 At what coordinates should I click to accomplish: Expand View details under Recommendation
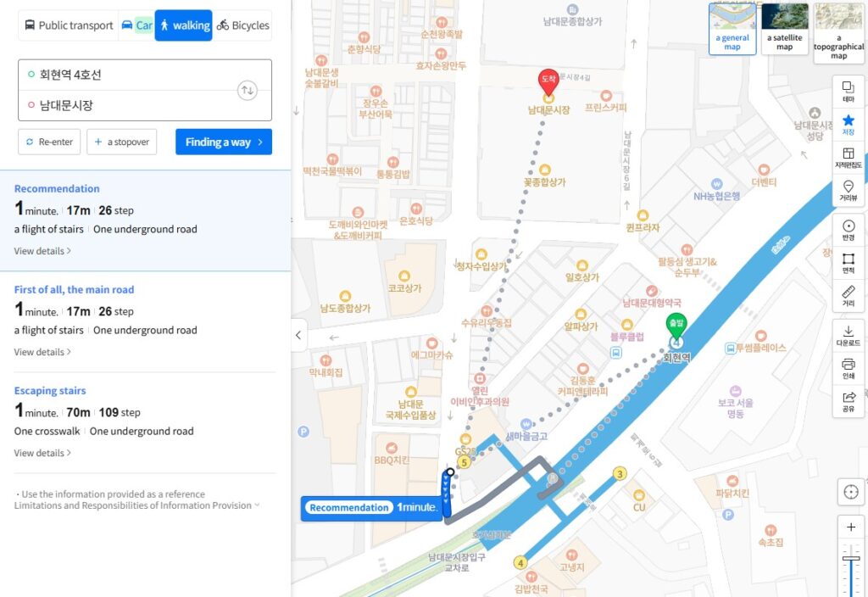(42, 251)
